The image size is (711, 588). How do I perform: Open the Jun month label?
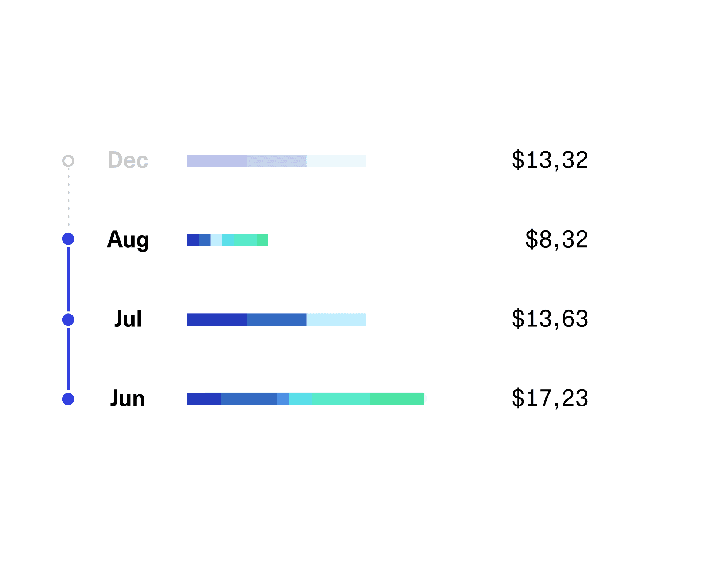click(x=127, y=398)
